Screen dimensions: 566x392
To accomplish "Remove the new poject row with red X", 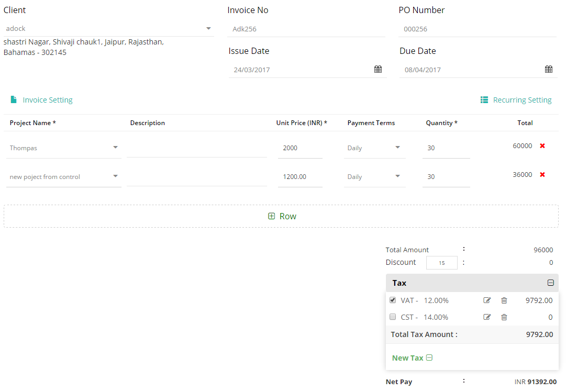I will (542, 175).
